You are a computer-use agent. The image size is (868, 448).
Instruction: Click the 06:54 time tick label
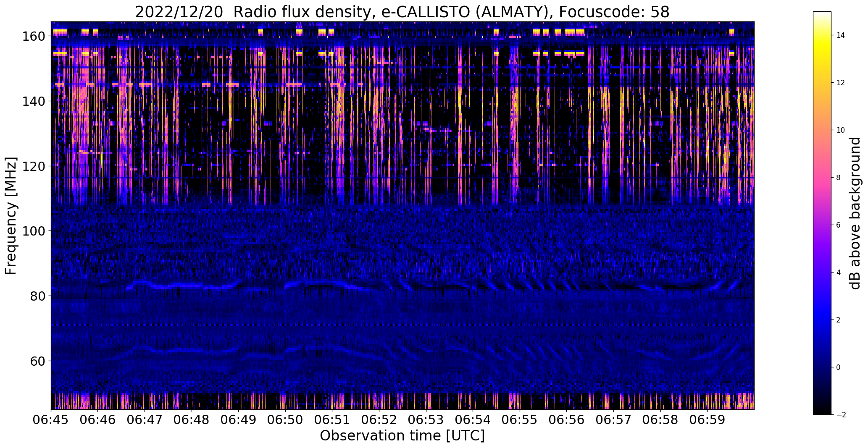473,419
